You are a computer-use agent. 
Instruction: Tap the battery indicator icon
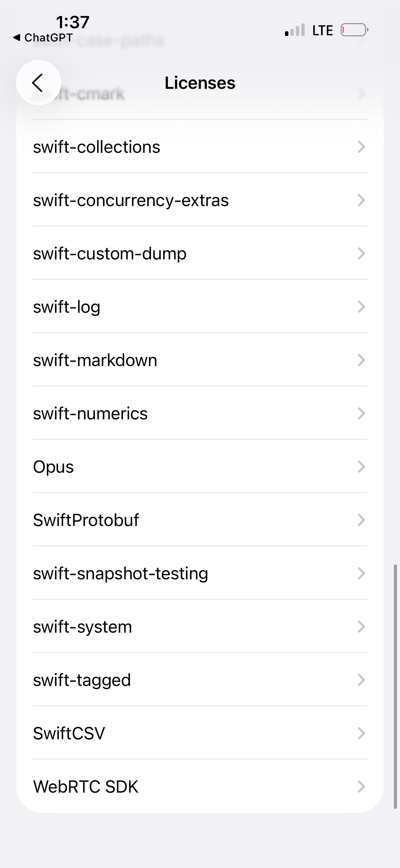[354, 30]
